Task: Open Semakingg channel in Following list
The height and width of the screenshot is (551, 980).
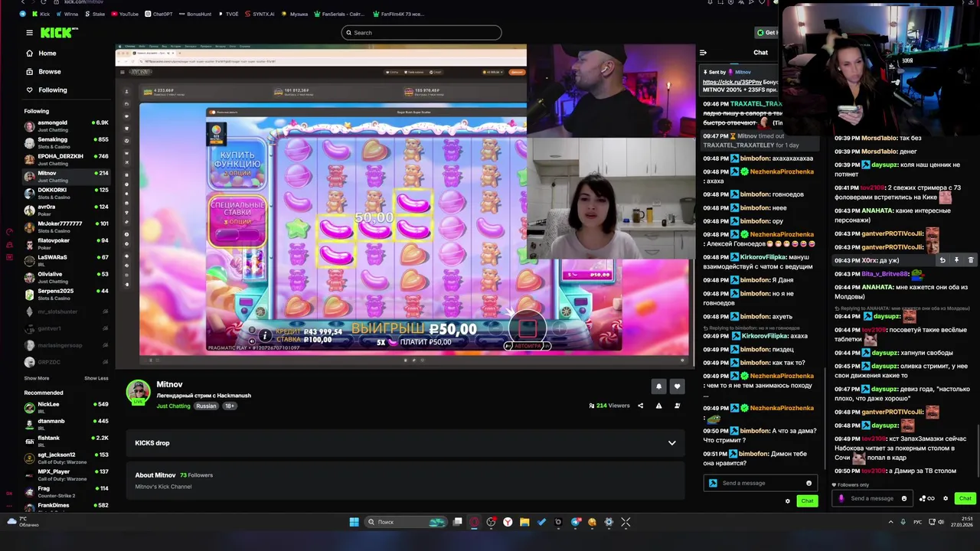Action: pos(67,142)
